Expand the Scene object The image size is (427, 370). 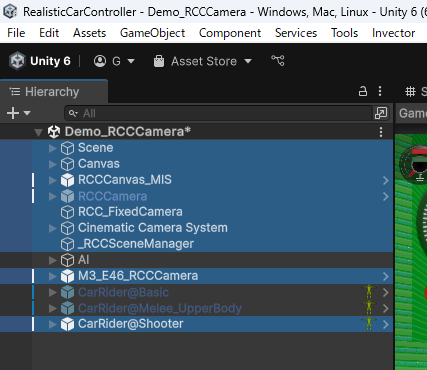point(52,148)
